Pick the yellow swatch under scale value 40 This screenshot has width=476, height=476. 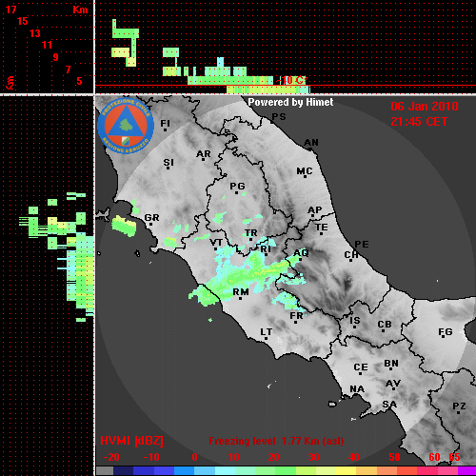(x=346, y=471)
